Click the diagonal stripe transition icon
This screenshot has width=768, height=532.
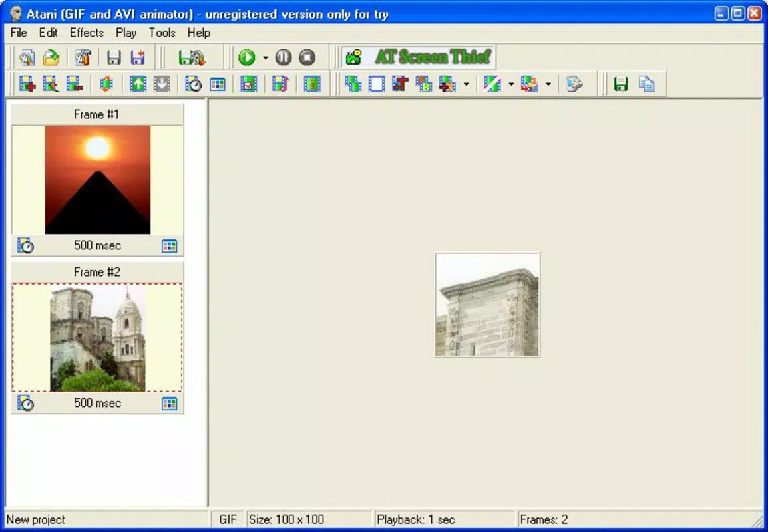[x=492, y=84]
